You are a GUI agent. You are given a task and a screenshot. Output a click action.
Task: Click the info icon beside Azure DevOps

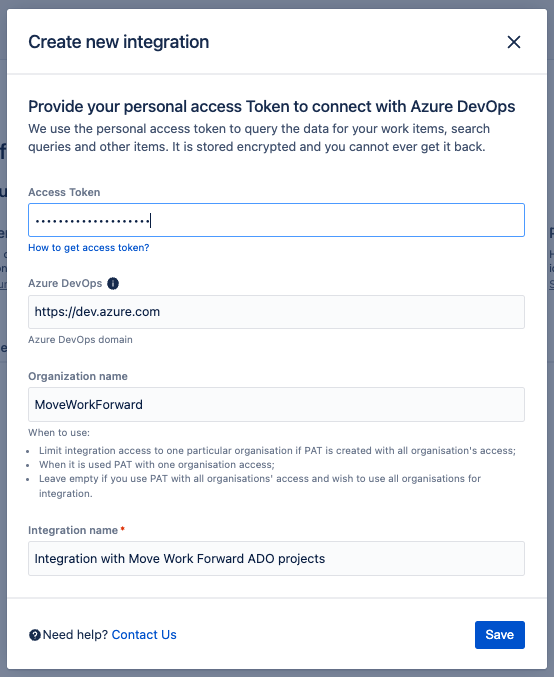113,284
